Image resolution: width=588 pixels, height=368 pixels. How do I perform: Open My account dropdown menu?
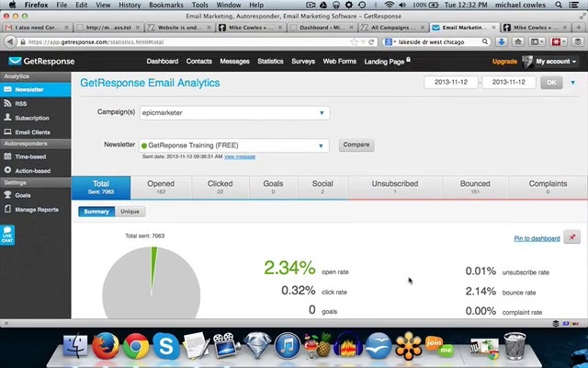coord(556,62)
